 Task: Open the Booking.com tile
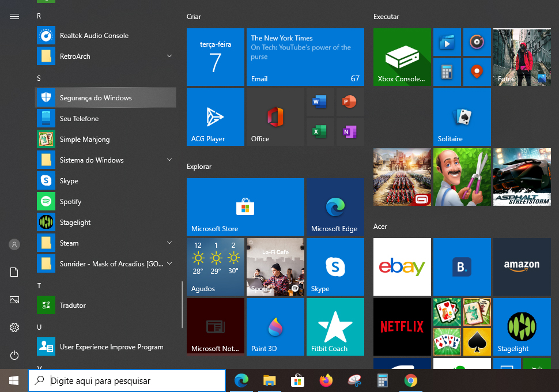(x=462, y=267)
